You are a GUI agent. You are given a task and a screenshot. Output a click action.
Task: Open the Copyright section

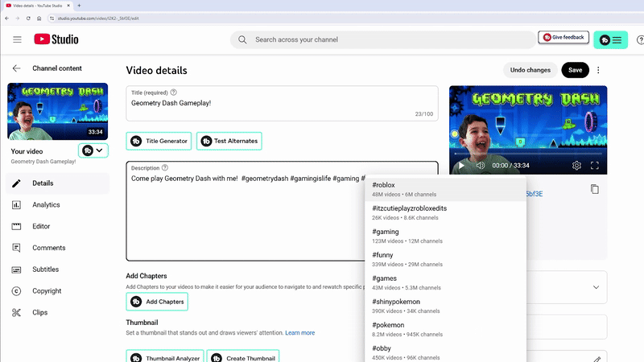coord(57,291)
